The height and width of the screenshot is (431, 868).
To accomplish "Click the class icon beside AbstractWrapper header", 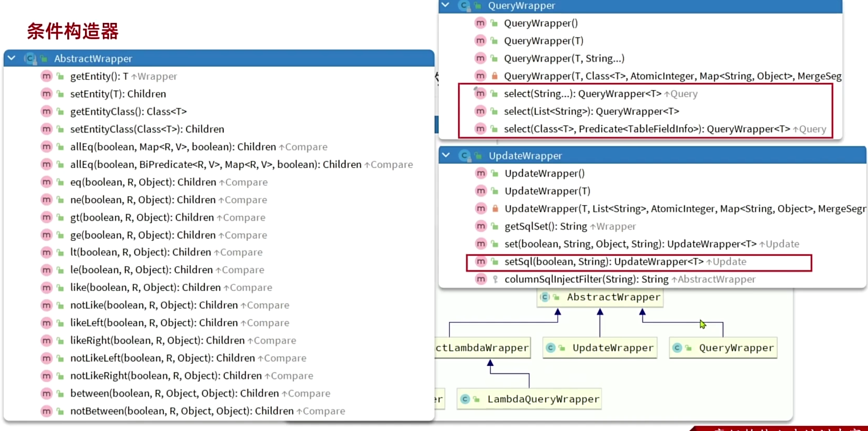I will (x=30, y=58).
